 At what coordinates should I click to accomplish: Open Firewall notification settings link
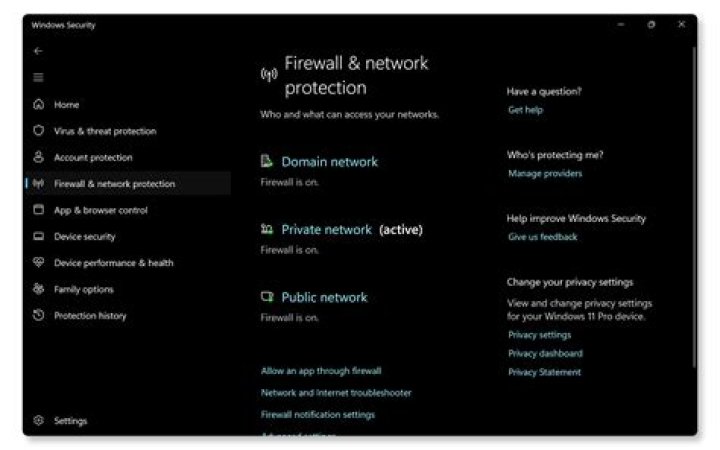point(318,414)
